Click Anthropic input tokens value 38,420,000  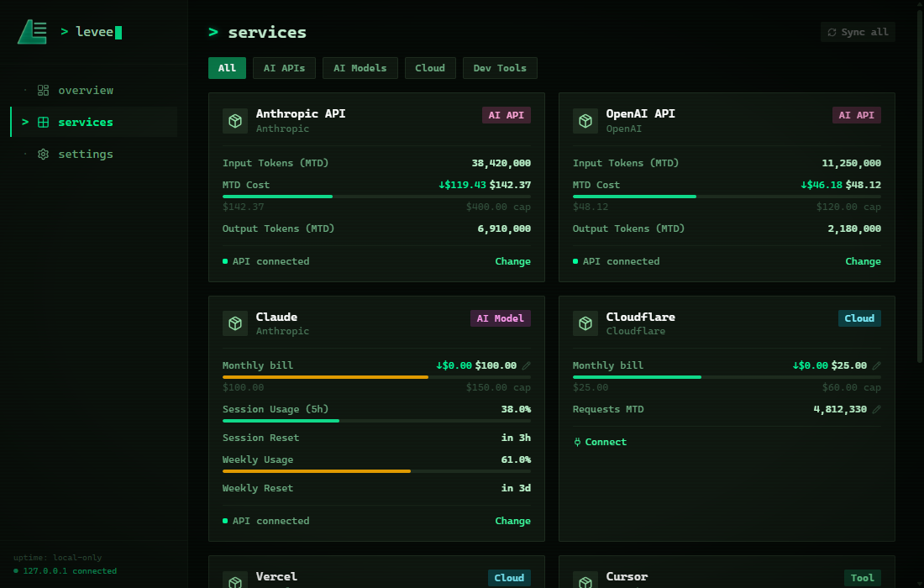click(501, 163)
